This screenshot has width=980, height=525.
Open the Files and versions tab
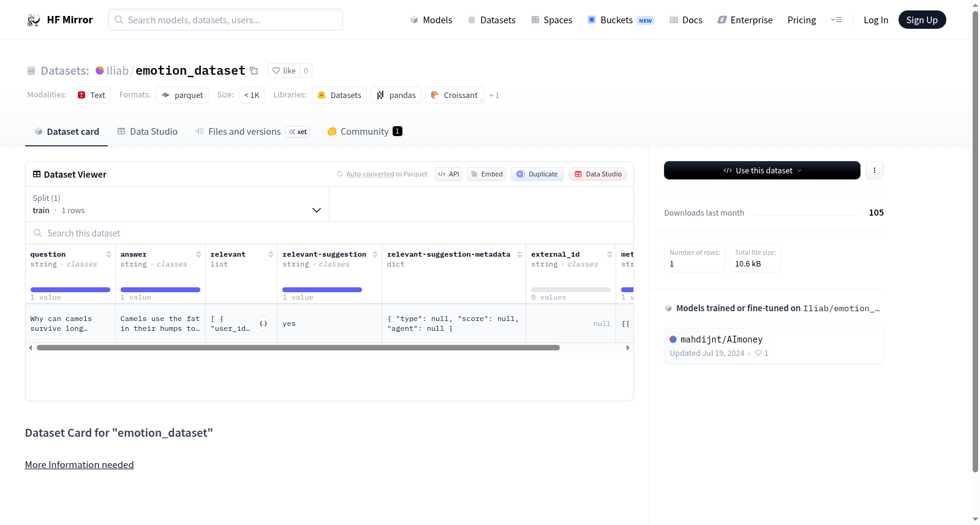pyautogui.click(x=252, y=132)
